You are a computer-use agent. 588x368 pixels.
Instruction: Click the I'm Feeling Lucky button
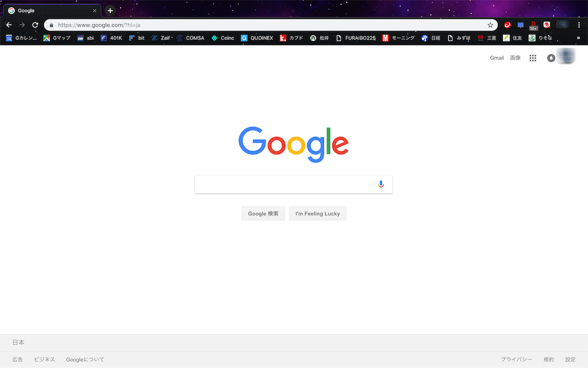point(318,214)
